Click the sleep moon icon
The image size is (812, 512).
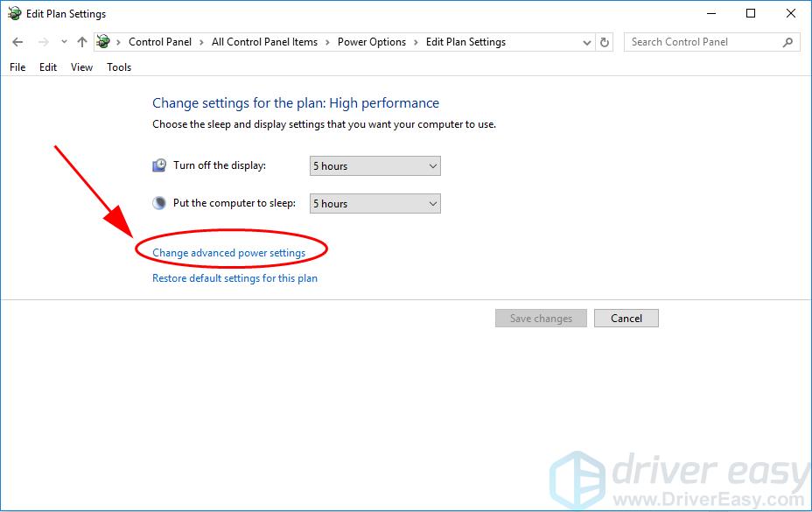[159, 203]
